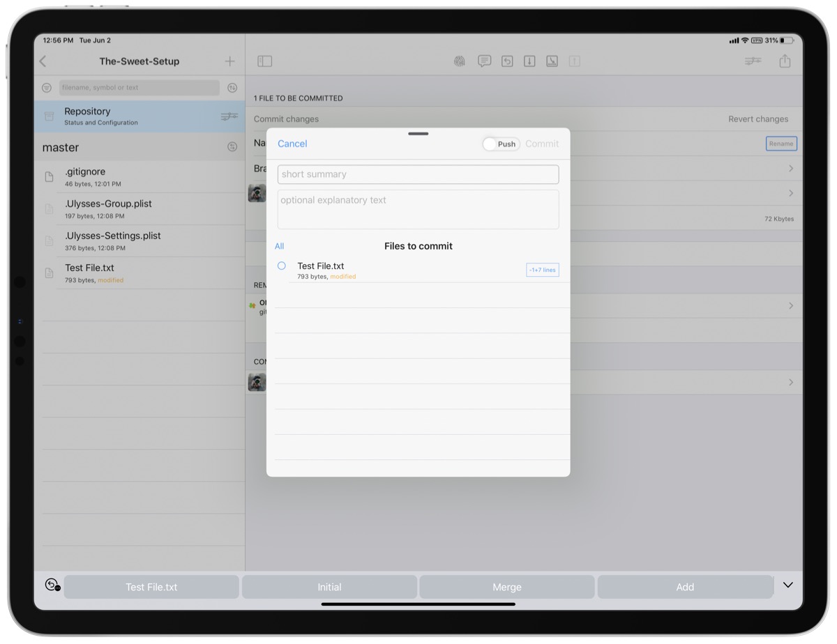Select the Repository Status and Configuration row
This screenshot has width=837, height=644.
click(x=139, y=116)
